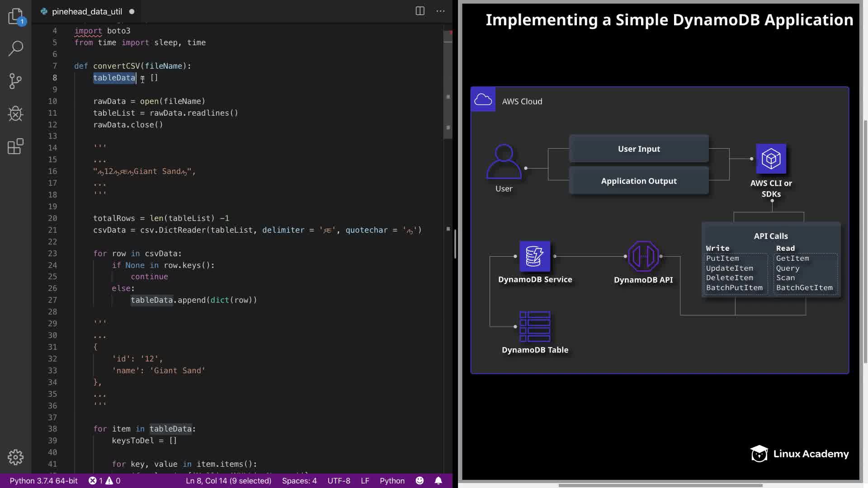Open the Manage gear menu
868x488 pixels.
pos(16,457)
